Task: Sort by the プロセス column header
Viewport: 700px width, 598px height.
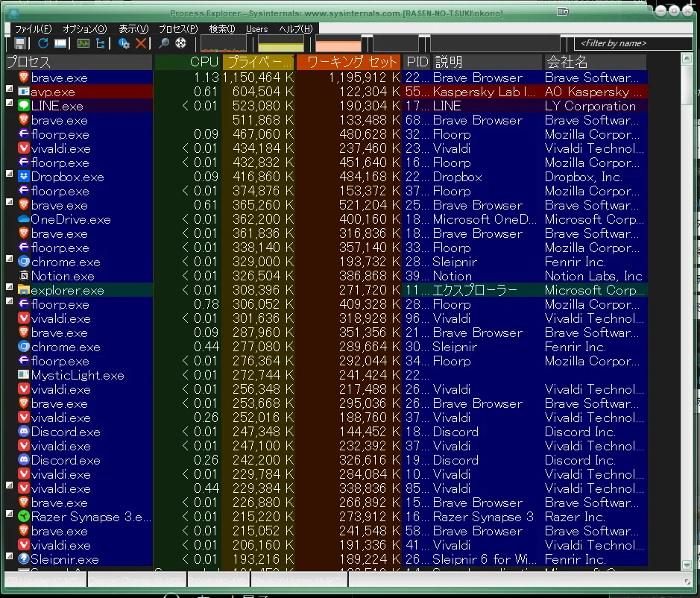Action: (79, 62)
